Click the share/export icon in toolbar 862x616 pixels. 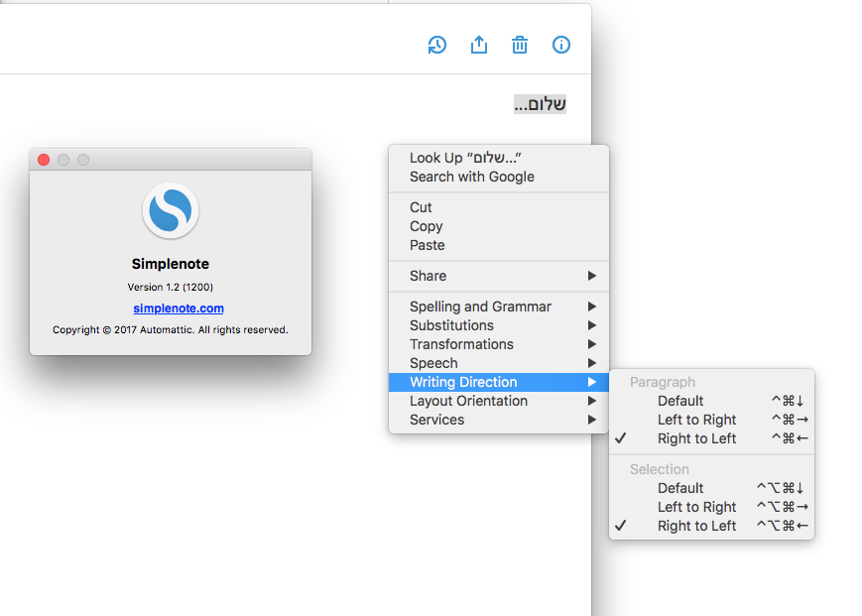click(x=478, y=45)
